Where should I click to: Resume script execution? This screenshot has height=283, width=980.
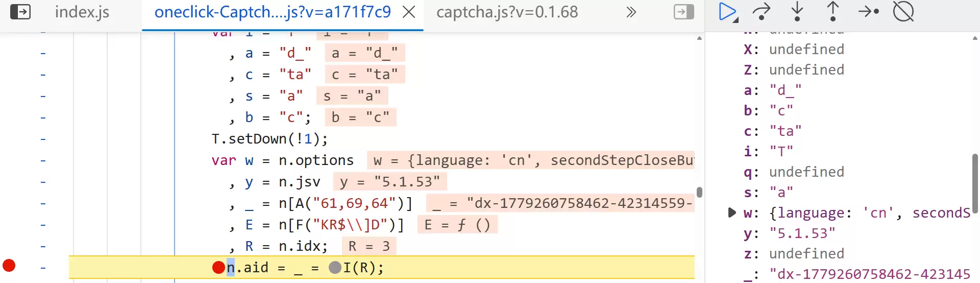pyautogui.click(x=728, y=12)
